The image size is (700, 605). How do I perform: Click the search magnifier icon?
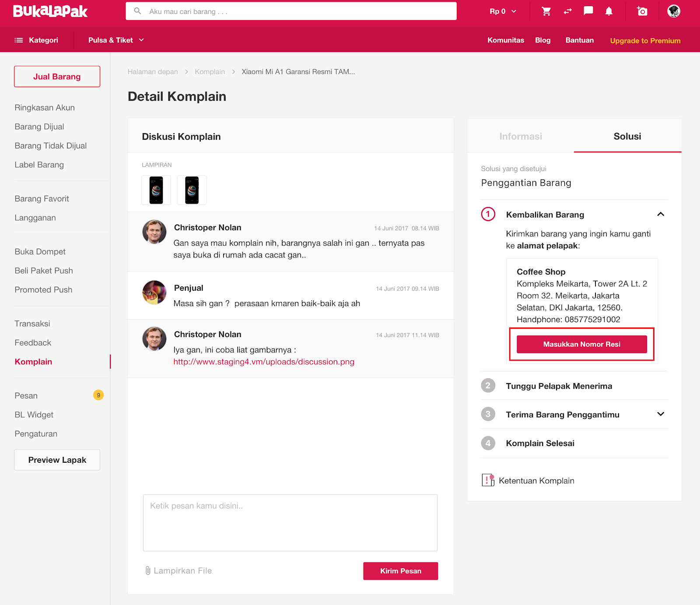pyautogui.click(x=137, y=11)
